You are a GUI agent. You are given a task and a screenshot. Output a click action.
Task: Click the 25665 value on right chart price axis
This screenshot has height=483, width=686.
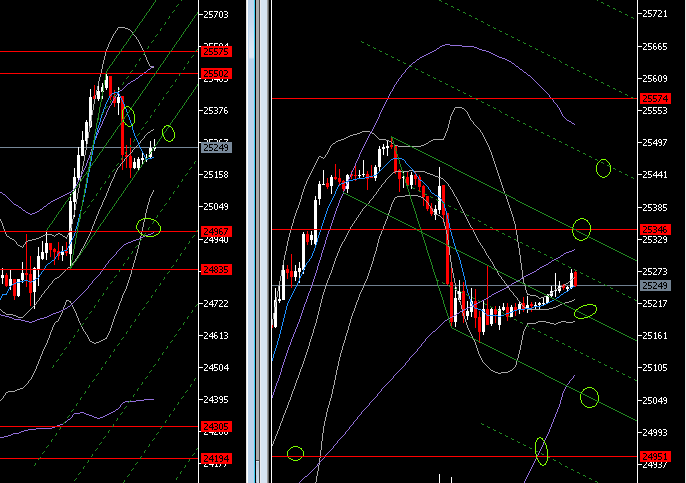[x=655, y=46]
